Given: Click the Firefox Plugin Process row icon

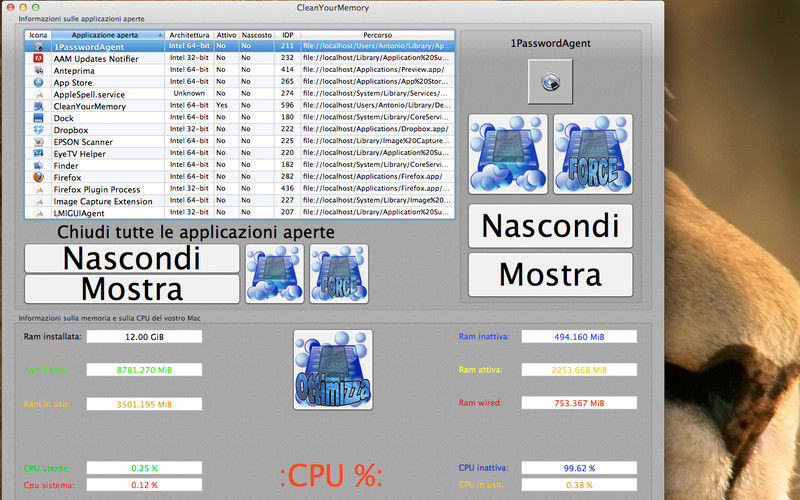Looking at the screenshot, I should point(38,189).
